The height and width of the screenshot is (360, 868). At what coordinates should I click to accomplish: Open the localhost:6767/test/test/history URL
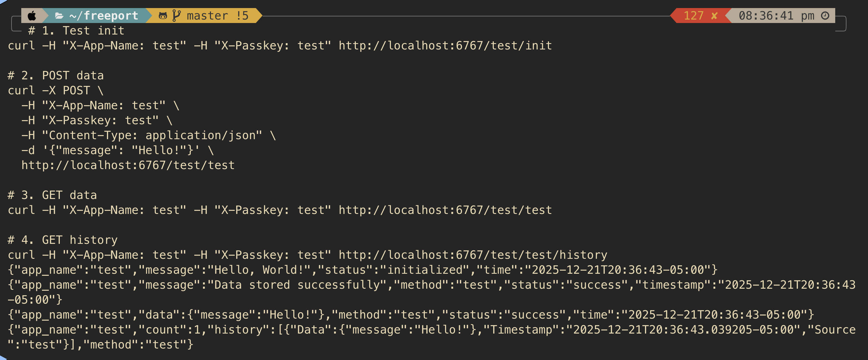473,255
